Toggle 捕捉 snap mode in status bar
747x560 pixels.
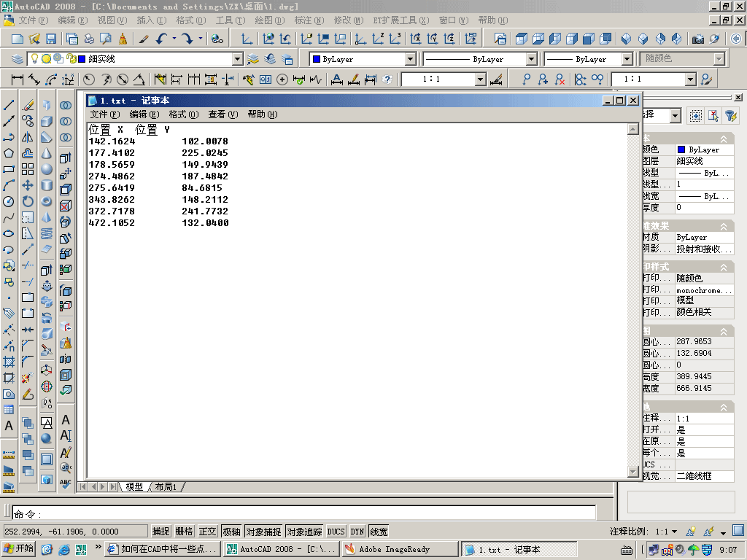coord(160,532)
